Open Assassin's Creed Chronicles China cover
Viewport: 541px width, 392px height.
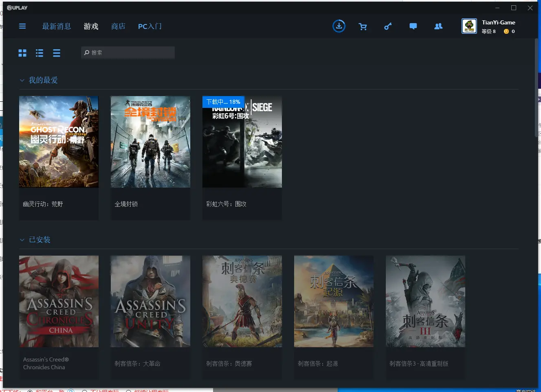59,301
